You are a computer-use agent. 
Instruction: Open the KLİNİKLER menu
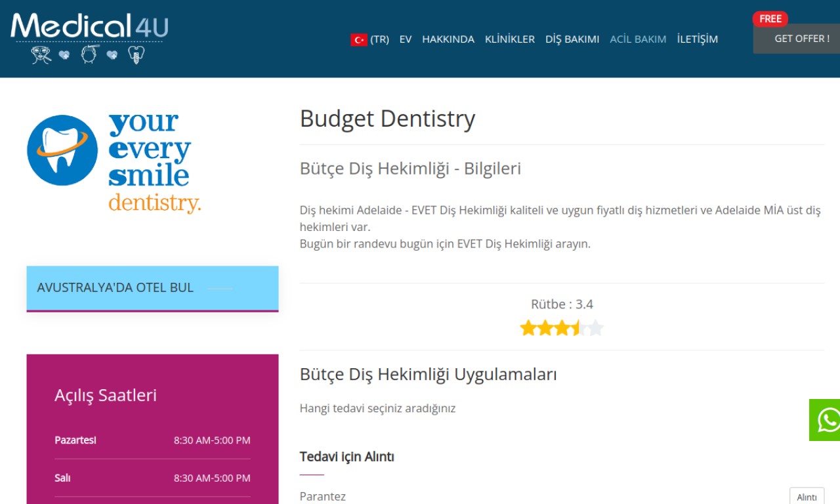[x=509, y=39]
